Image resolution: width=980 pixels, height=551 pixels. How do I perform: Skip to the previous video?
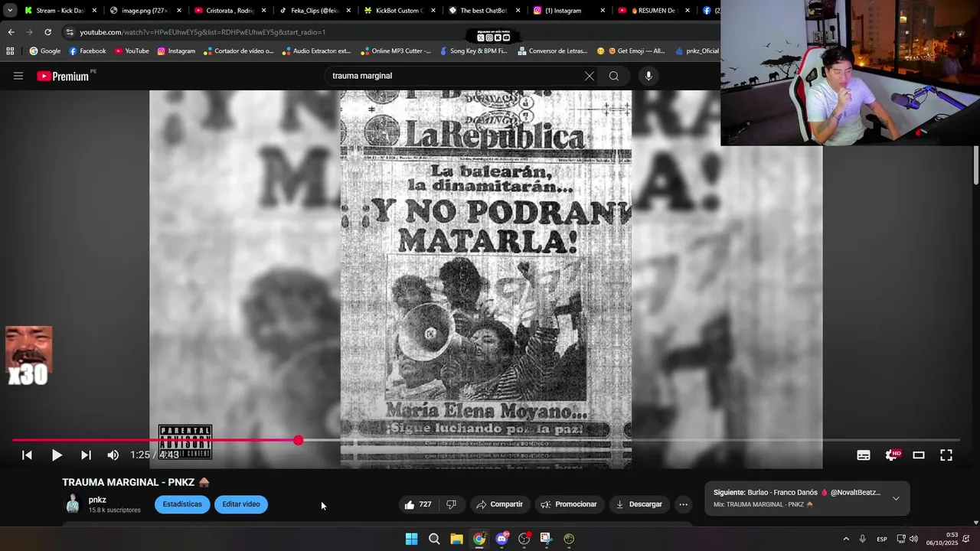[27, 455]
